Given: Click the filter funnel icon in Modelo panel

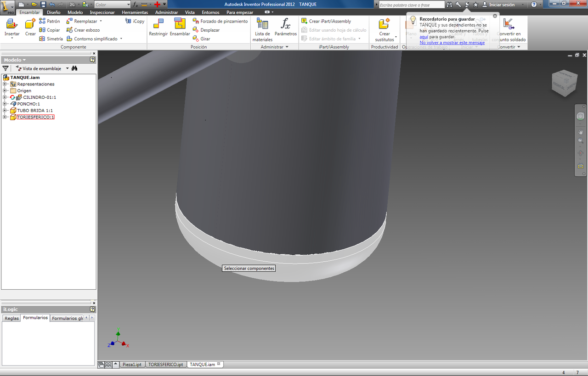Looking at the screenshot, I should click(x=6, y=68).
